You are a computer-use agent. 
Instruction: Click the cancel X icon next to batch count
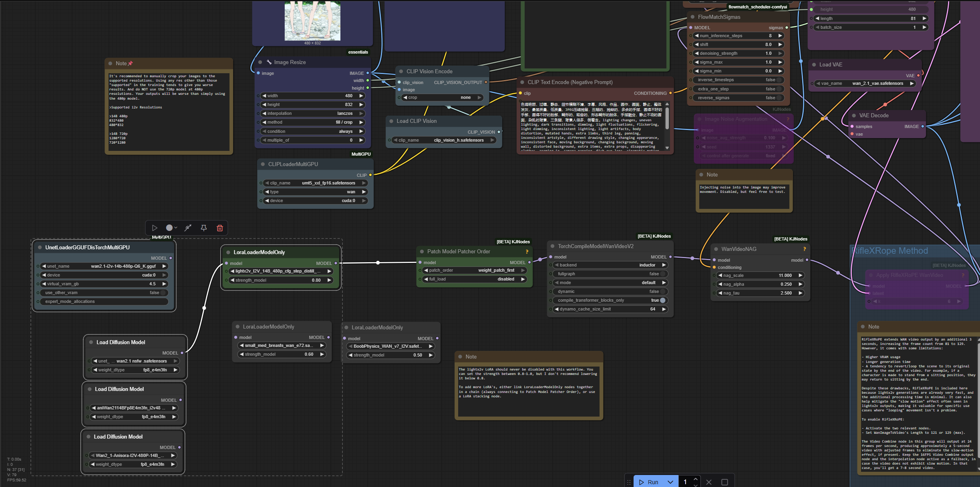click(709, 482)
